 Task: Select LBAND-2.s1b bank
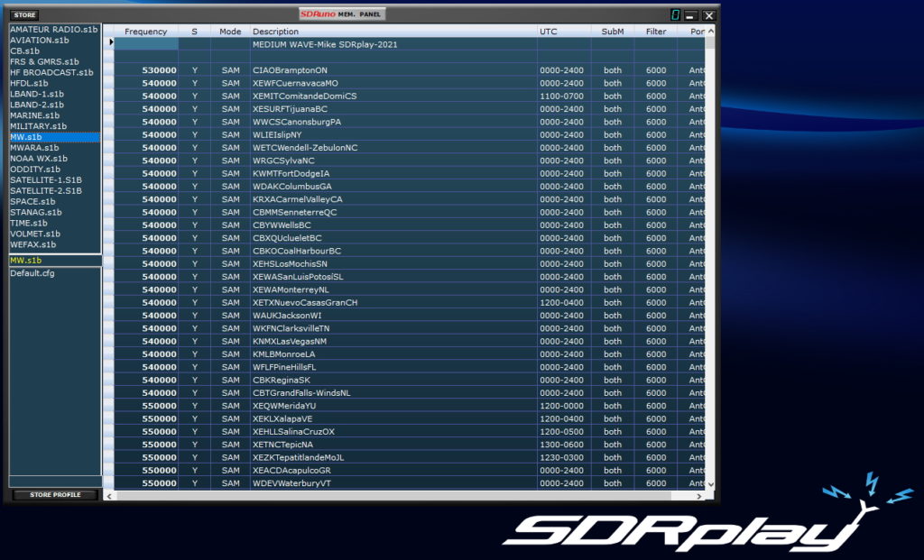54,105
